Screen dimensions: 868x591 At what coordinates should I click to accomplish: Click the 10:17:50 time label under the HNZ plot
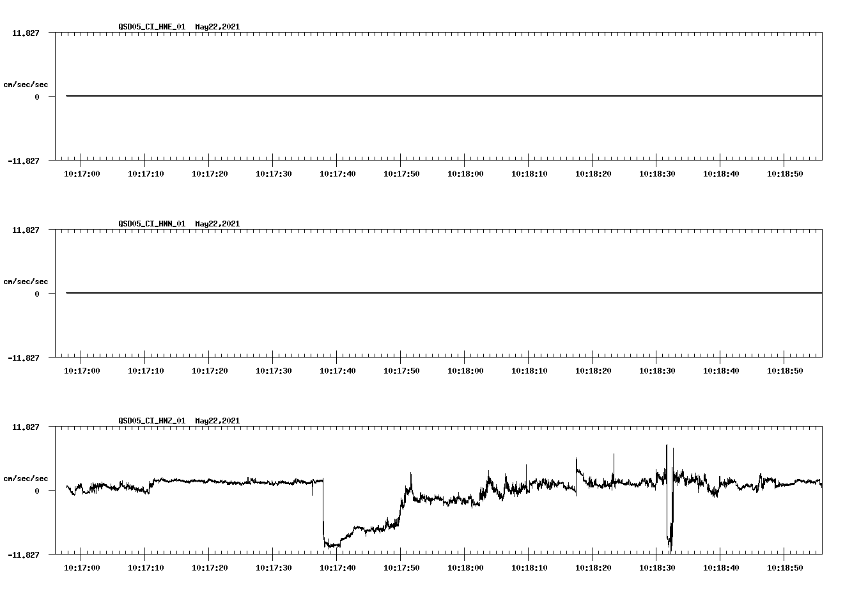tap(401, 568)
